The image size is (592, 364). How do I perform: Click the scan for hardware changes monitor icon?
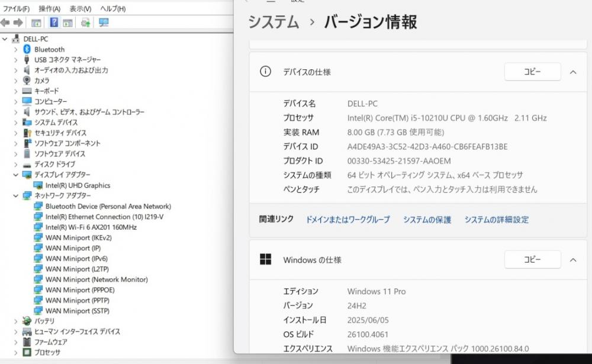tap(104, 22)
